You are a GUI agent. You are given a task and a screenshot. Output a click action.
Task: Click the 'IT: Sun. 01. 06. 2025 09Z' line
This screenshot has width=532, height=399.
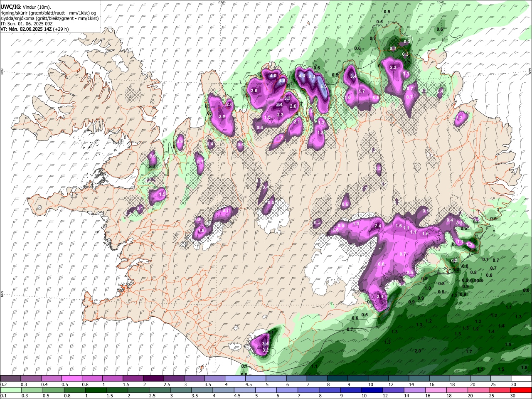26,24
